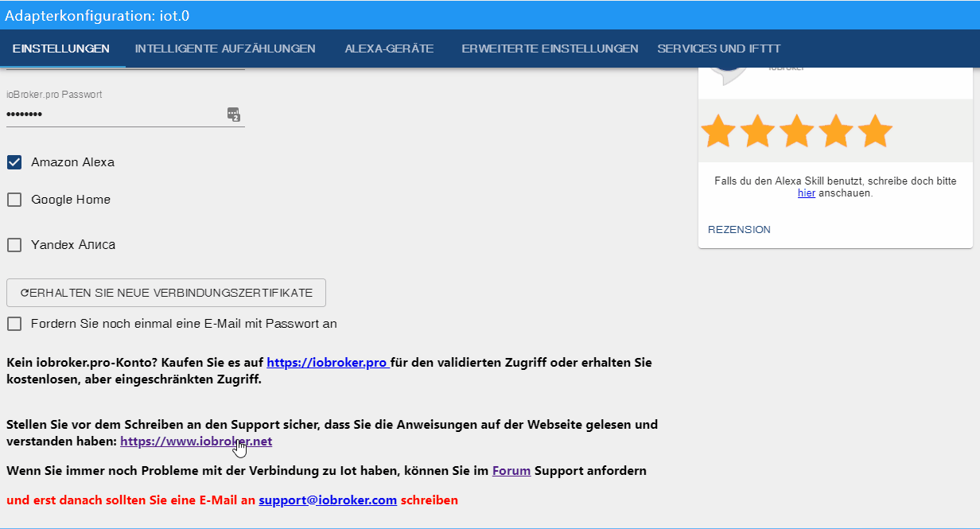
Task: Click the ioBroker.pro Passwort field
Action: pyautogui.click(x=126, y=114)
